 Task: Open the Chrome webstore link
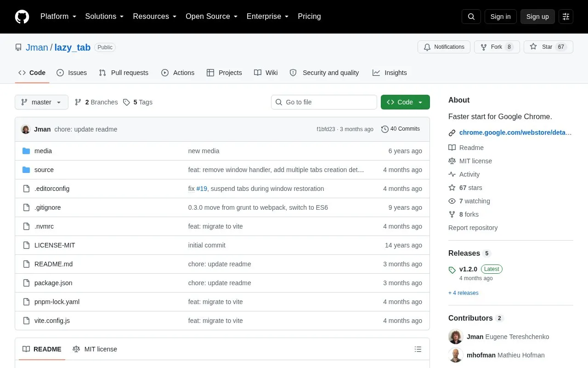(515, 132)
